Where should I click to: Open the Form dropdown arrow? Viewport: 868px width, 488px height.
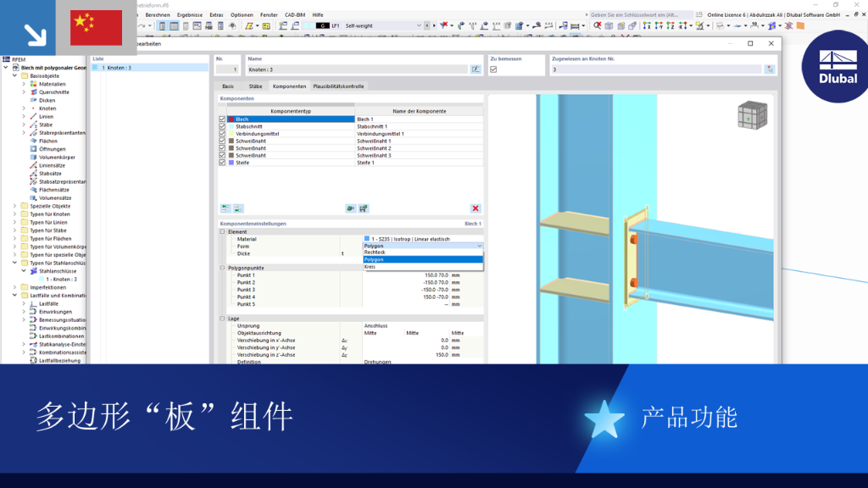[x=480, y=246]
